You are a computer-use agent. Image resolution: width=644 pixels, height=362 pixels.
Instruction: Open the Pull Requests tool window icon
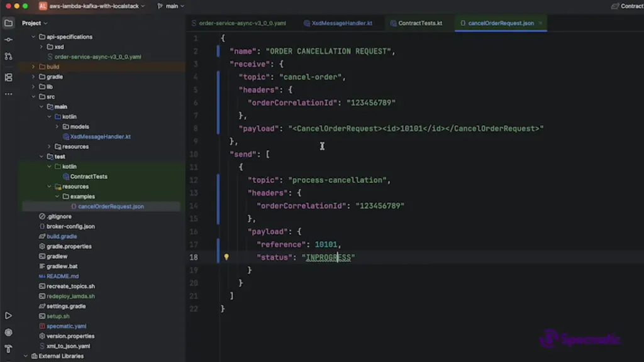8,57
